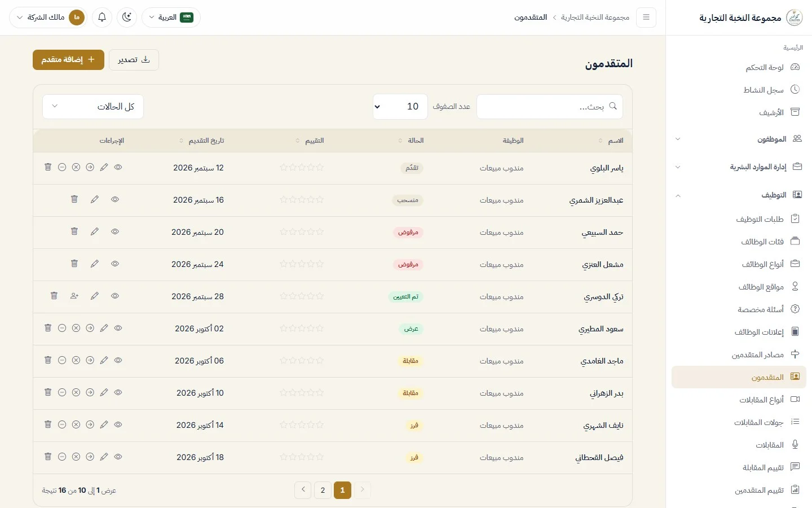Open the كل الحالات status filter dropdown
The height and width of the screenshot is (508, 812).
tap(93, 107)
